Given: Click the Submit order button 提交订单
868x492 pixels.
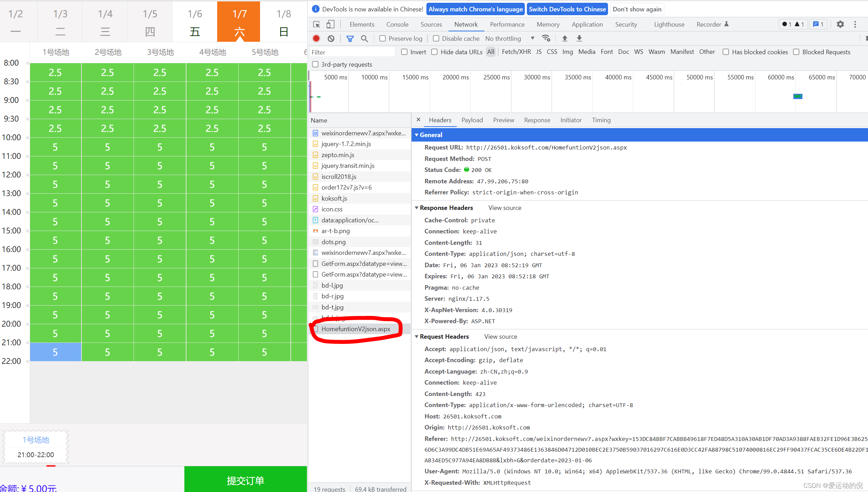Looking at the screenshot, I should pyautogui.click(x=244, y=480).
